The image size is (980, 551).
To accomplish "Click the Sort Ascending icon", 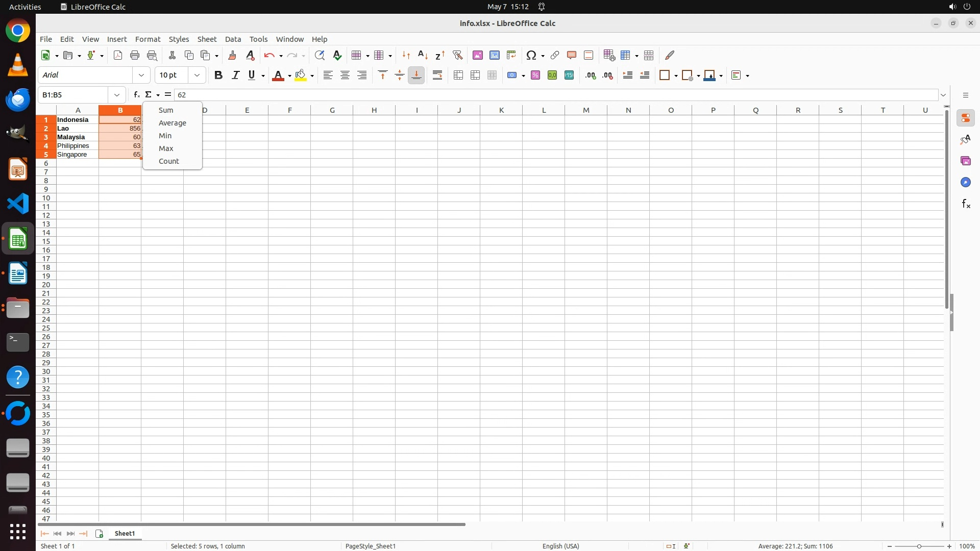I will point(423,55).
